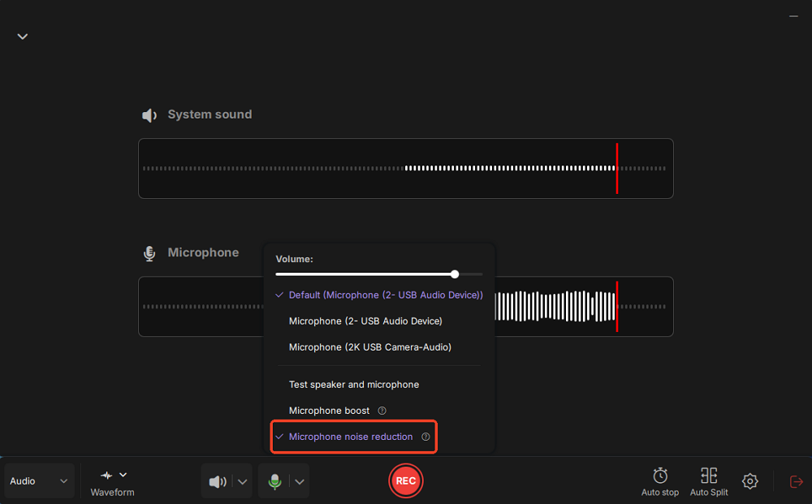Click the Microphone heading icon

coord(149,253)
